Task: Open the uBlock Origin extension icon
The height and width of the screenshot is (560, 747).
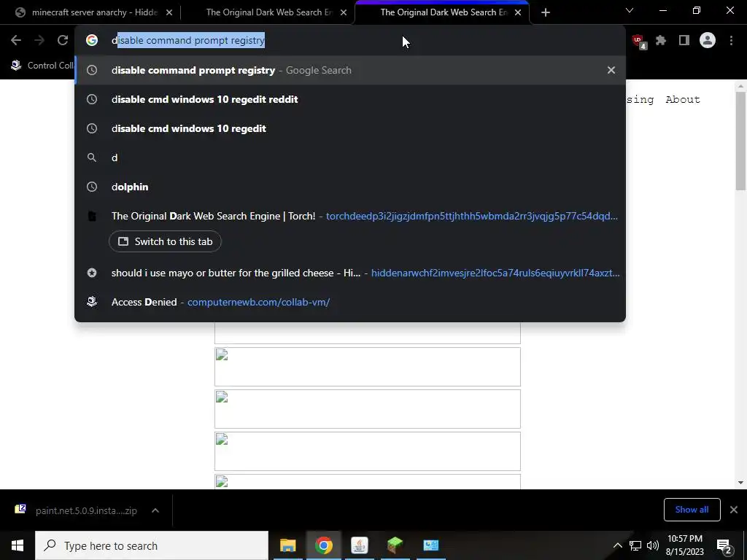Action: 639,42
